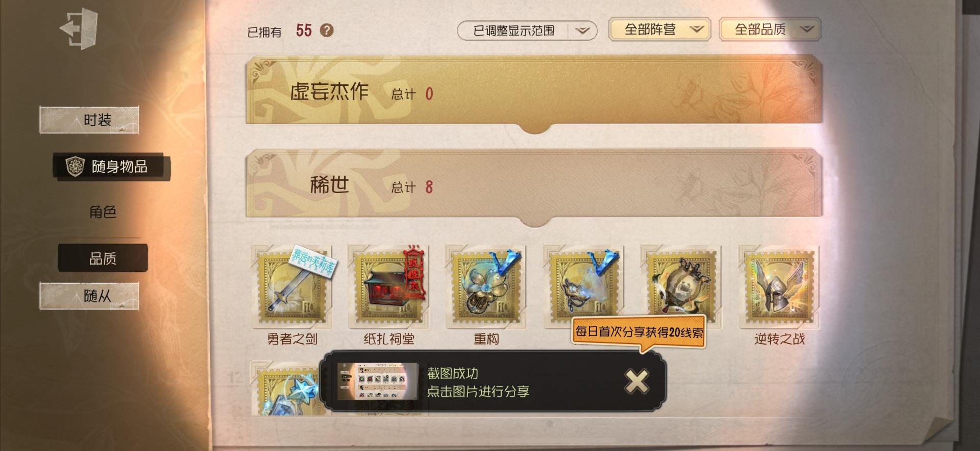
Task: Open the help question mark icon
Action: (327, 30)
